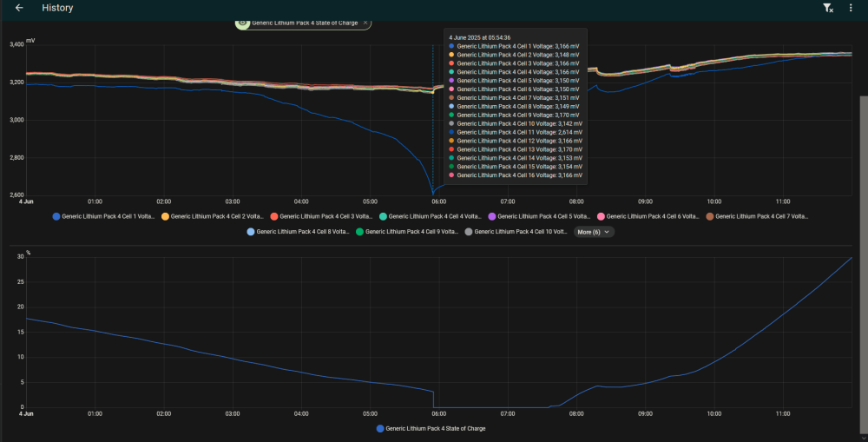868x442 pixels.
Task: Go back using the arrow icon
Action: click(19, 8)
